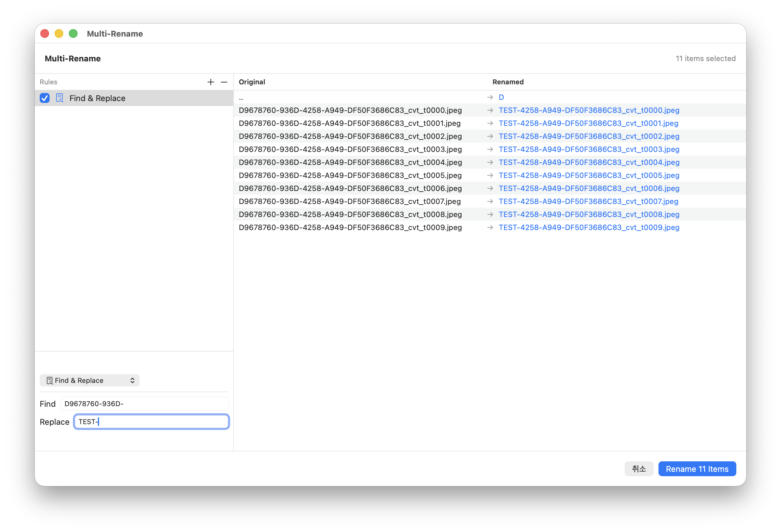Select Find & Replace from the rule picker
The image size is (781, 532).
point(89,380)
